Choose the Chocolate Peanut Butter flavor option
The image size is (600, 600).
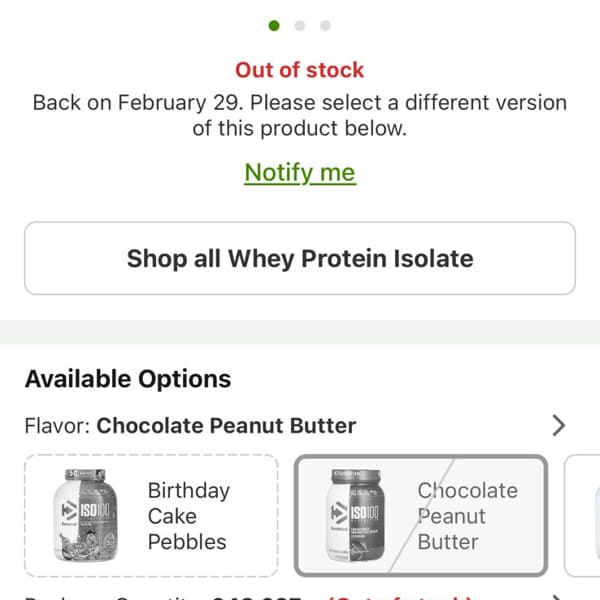421,515
